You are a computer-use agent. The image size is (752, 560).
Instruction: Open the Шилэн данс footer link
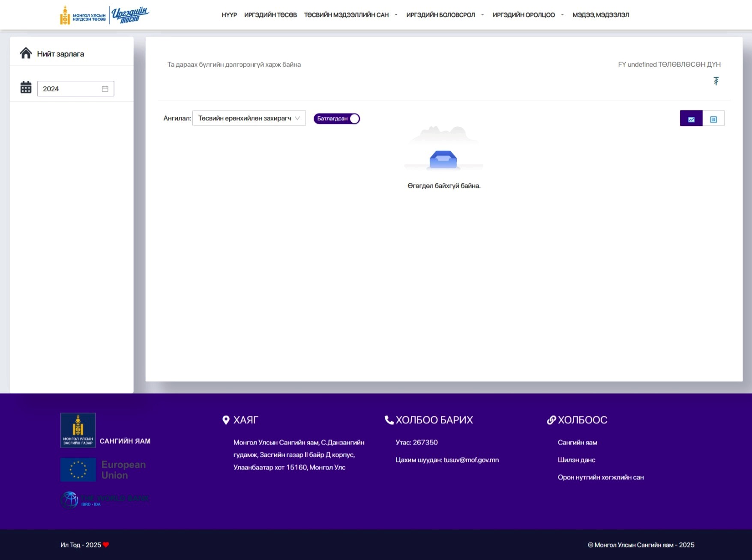click(576, 460)
